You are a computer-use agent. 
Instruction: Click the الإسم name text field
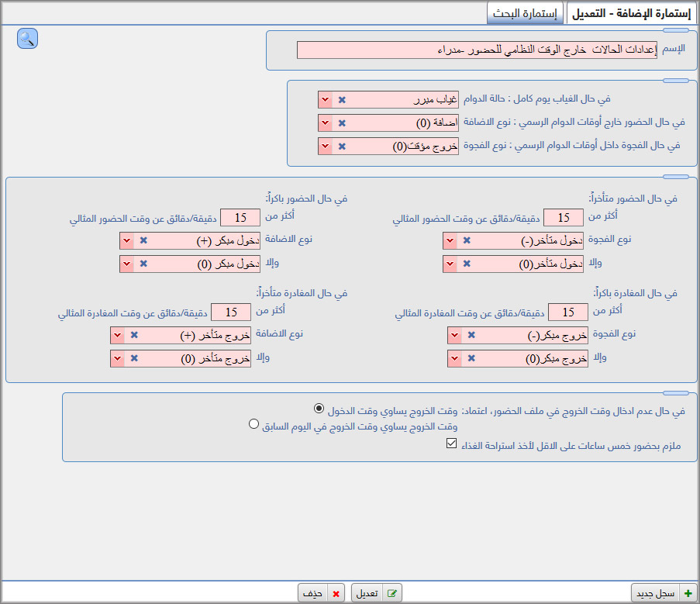(x=476, y=50)
